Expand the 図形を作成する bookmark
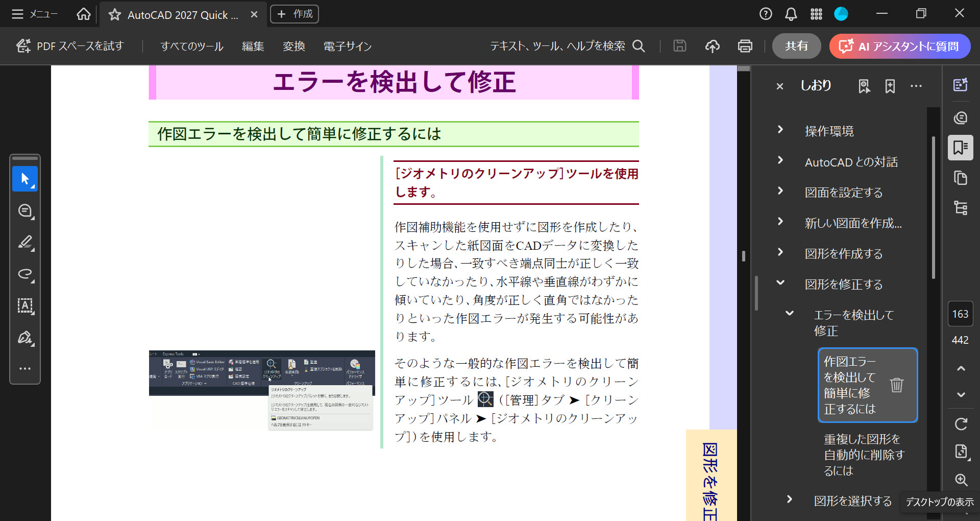 (780, 252)
